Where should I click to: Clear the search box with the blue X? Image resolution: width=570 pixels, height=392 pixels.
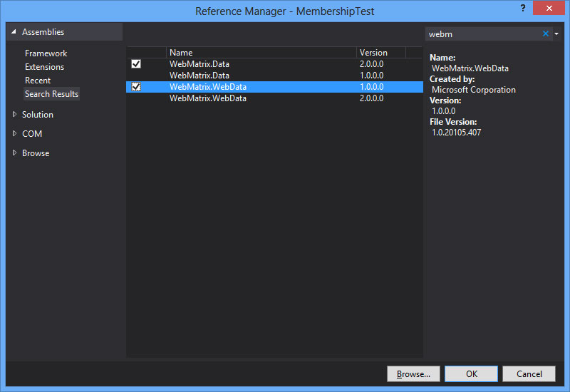545,33
